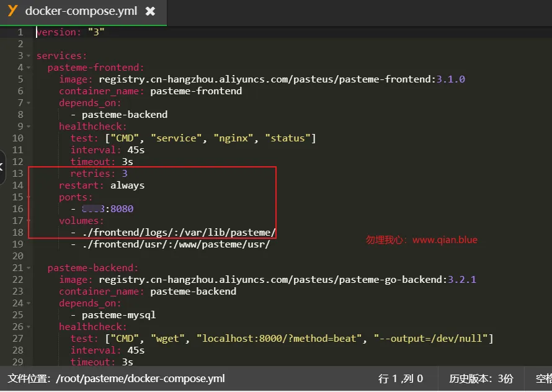Click 'interval: 45s' on line 11
552x392 pixels.
107,150
